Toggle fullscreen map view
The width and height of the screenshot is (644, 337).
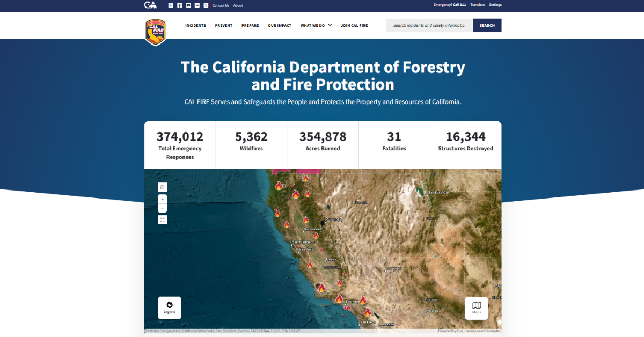coord(163,220)
